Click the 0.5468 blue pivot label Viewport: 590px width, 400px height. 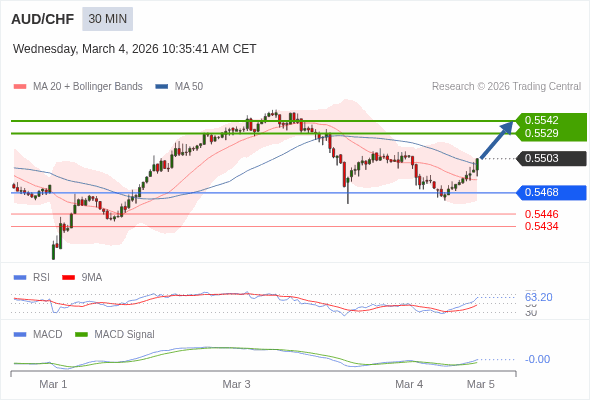pos(551,193)
